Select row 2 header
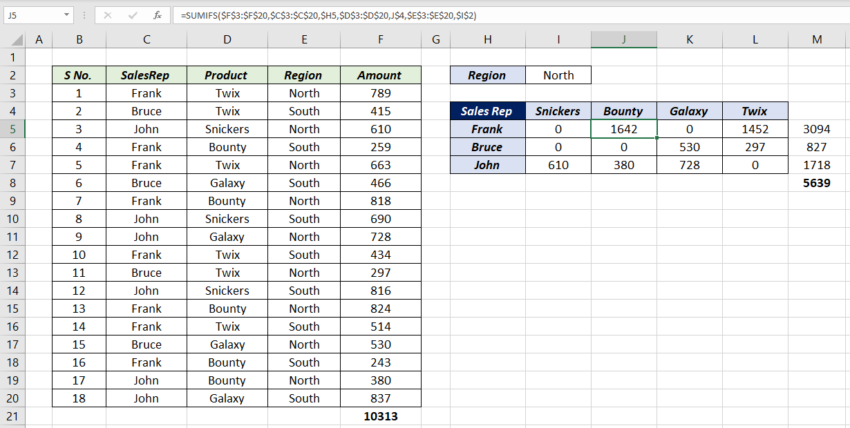850x428 pixels. [12, 75]
